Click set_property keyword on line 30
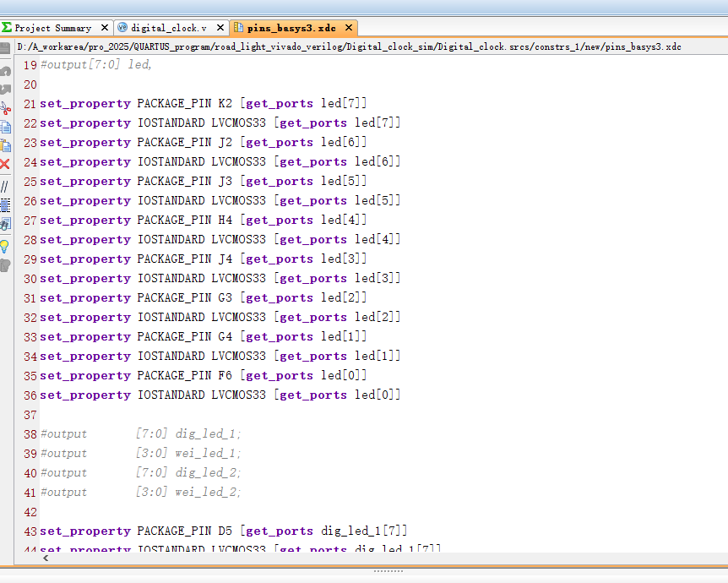Viewport: 728px width, 583px height. (x=85, y=279)
